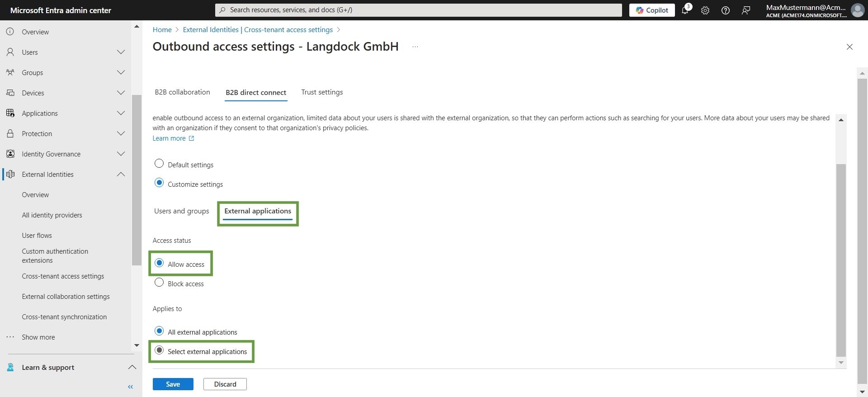Image resolution: width=868 pixels, height=397 pixels.
Task: Open the settings gear in the top bar
Action: click(704, 10)
